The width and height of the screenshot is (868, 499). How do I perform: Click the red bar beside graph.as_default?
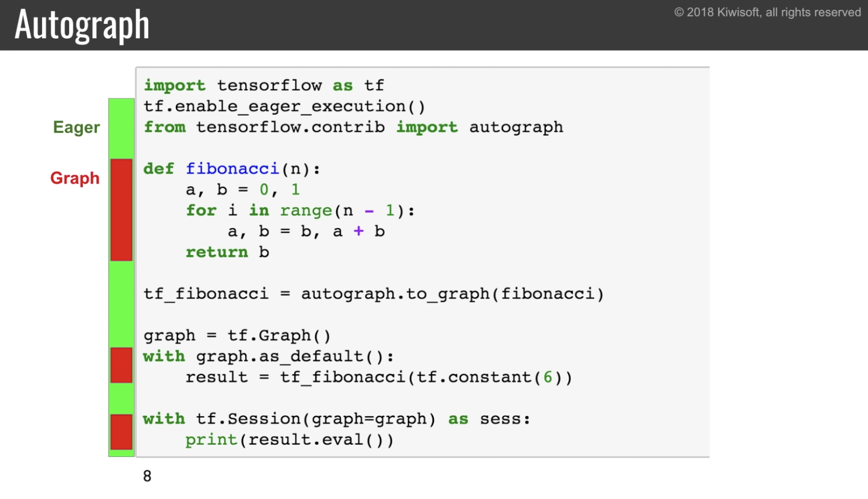tap(121, 366)
